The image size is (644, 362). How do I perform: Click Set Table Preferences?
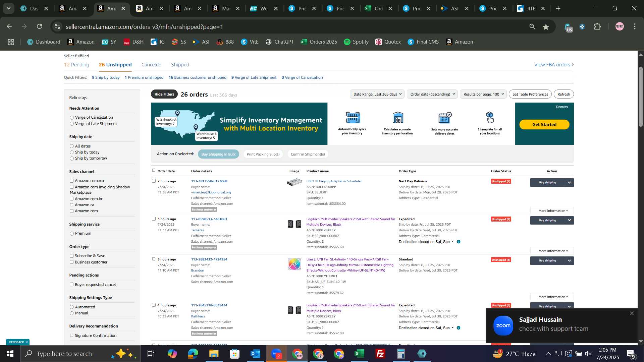[x=530, y=94]
